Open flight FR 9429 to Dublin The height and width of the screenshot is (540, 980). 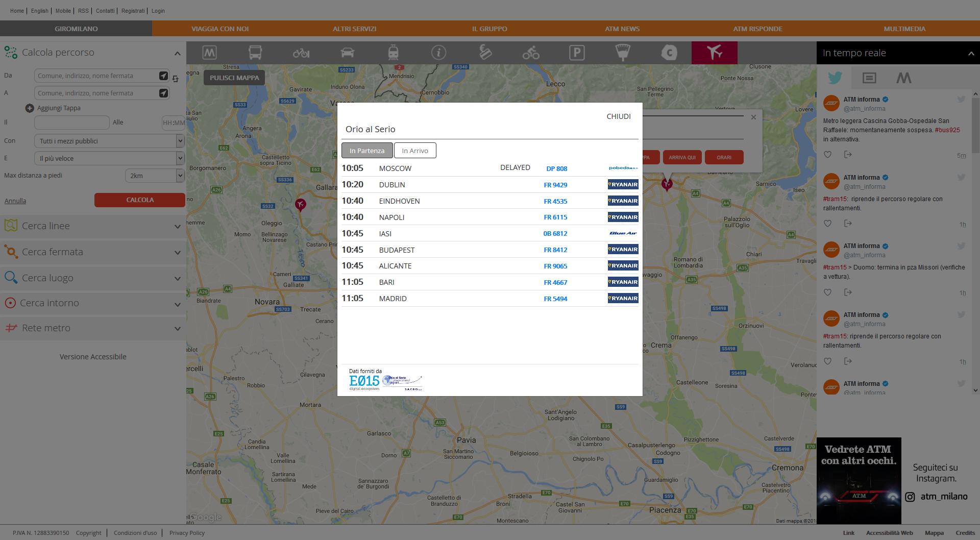[555, 185]
